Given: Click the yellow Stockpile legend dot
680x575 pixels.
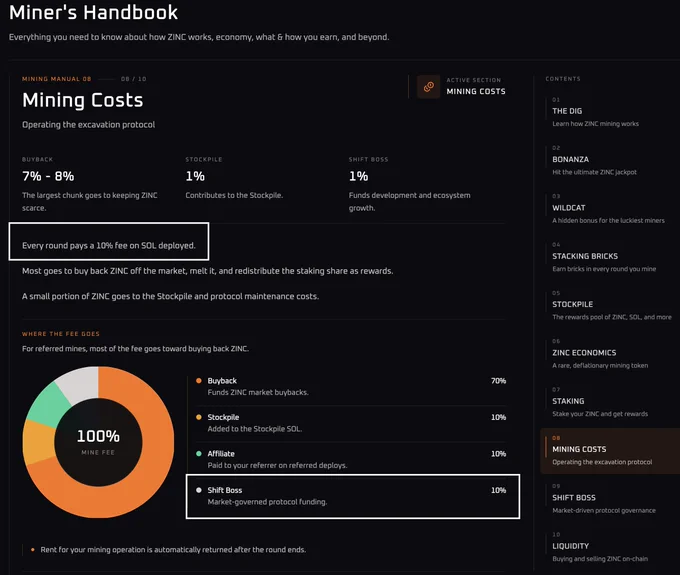Looking at the screenshot, I should 199,417.
